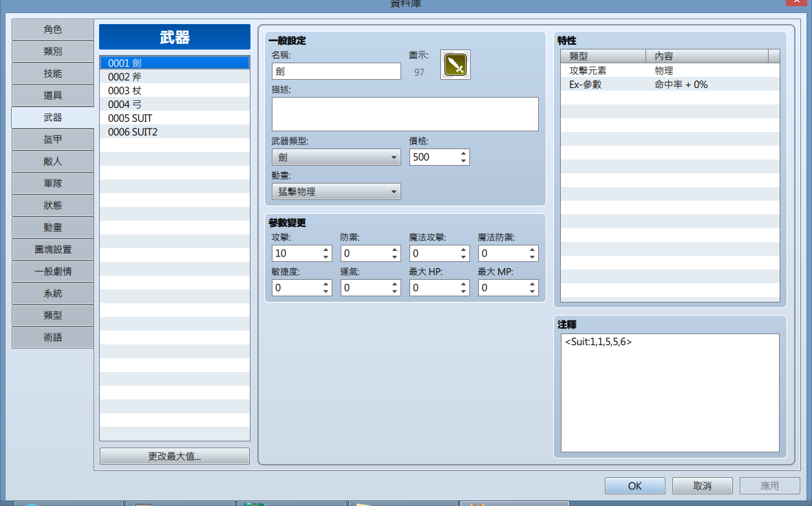
Task: Click the 名稱 text field
Action: coord(336,71)
